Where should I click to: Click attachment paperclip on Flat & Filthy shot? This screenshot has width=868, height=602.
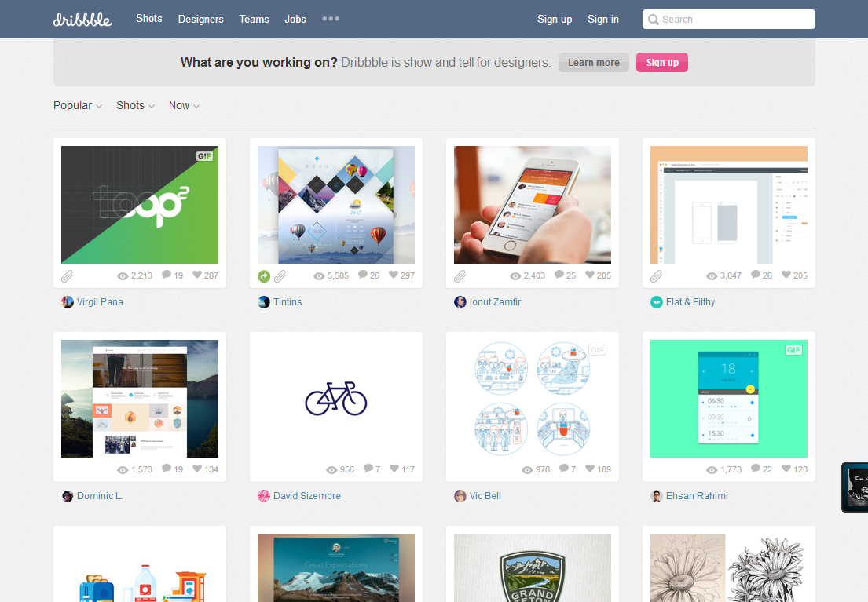point(657,275)
